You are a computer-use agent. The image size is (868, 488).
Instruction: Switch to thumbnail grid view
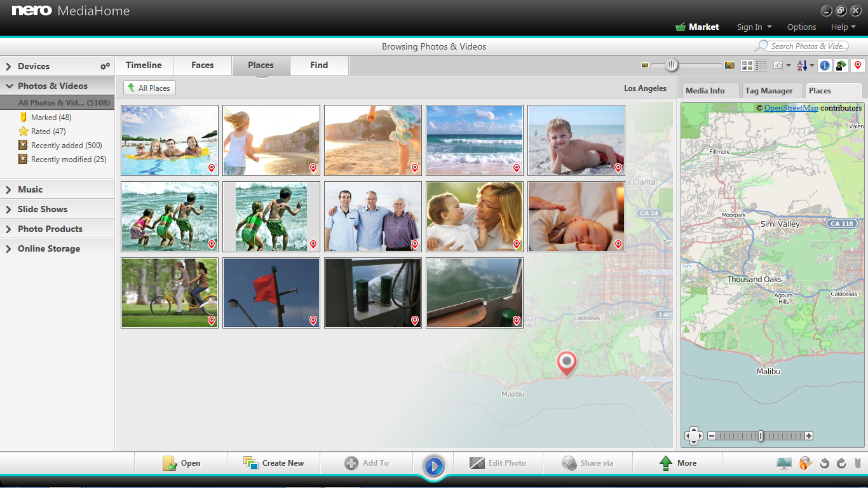[x=747, y=65]
